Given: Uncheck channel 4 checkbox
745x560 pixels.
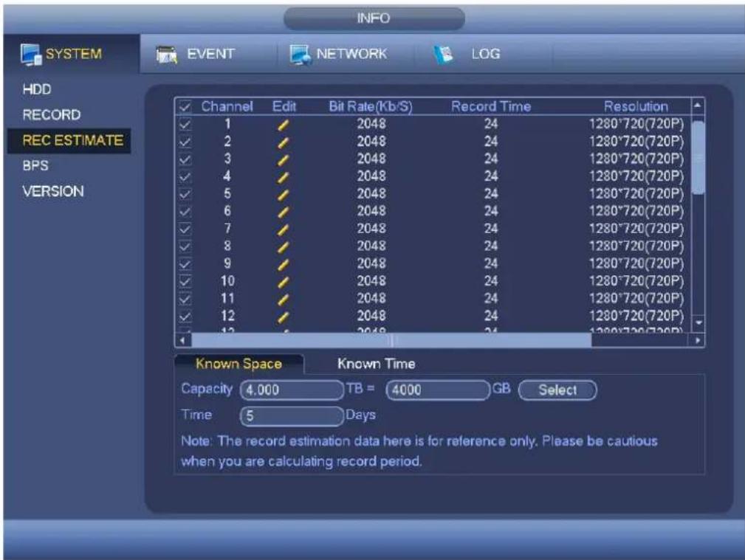Looking at the screenshot, I should pos(185,176).
